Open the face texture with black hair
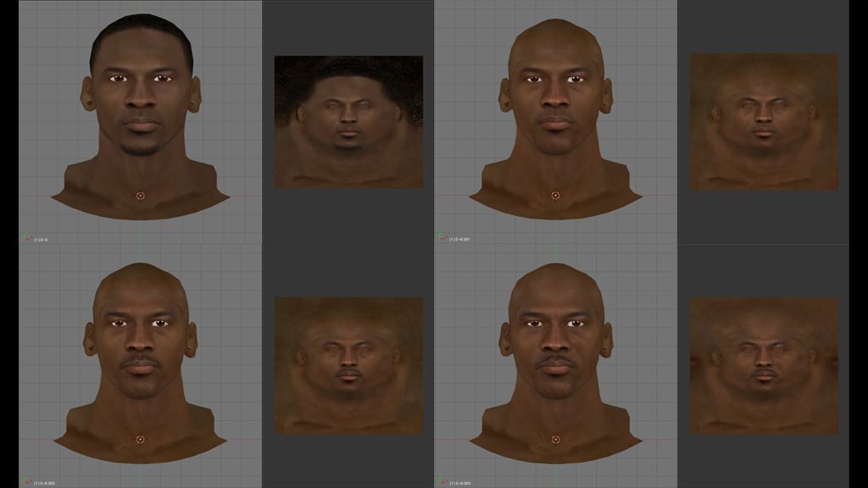The height and width of the screenshot is (488, 868). click(348, 122)
